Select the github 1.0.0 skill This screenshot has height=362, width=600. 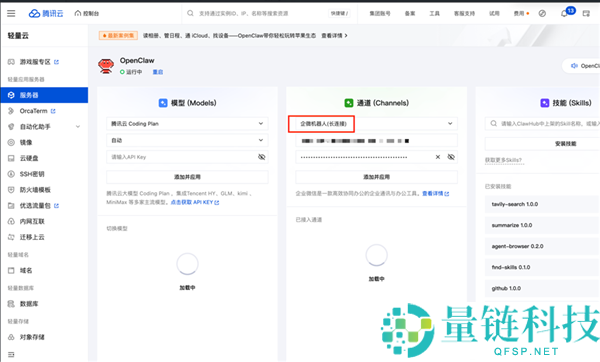(543, 288)
